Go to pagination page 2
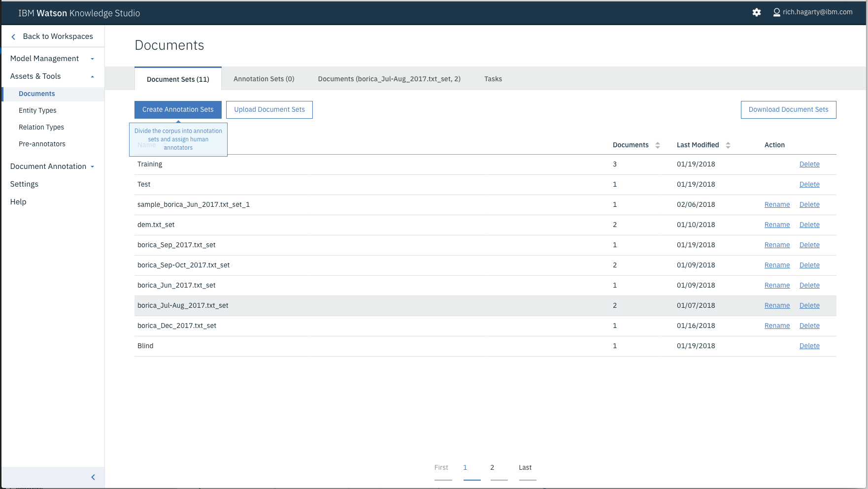 (492, 468)
